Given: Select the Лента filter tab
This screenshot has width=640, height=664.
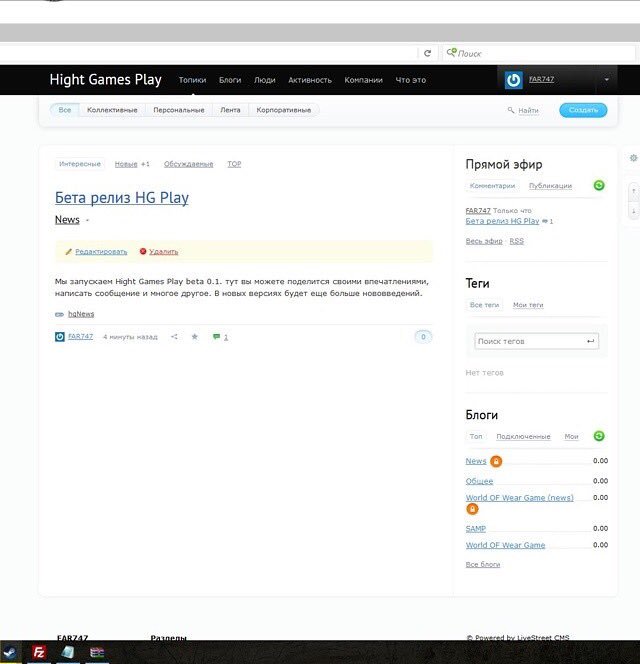Looking at the screenshot, I should coord(230,110).
